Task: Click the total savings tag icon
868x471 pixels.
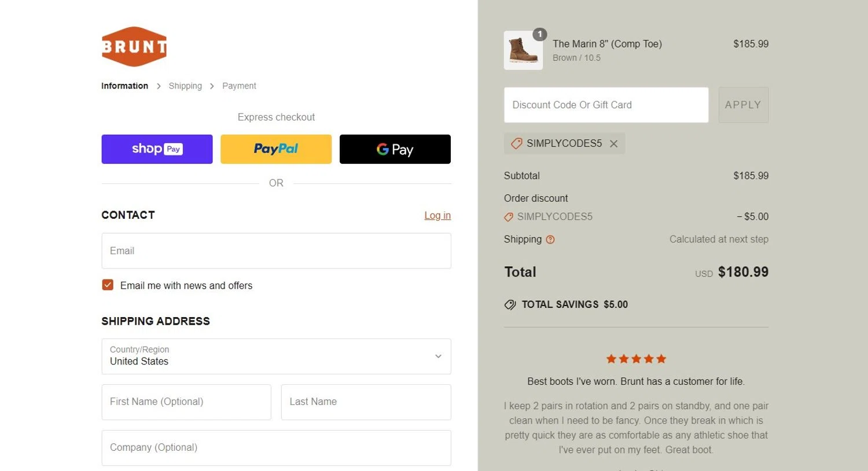Action: [x=510, y=304]
